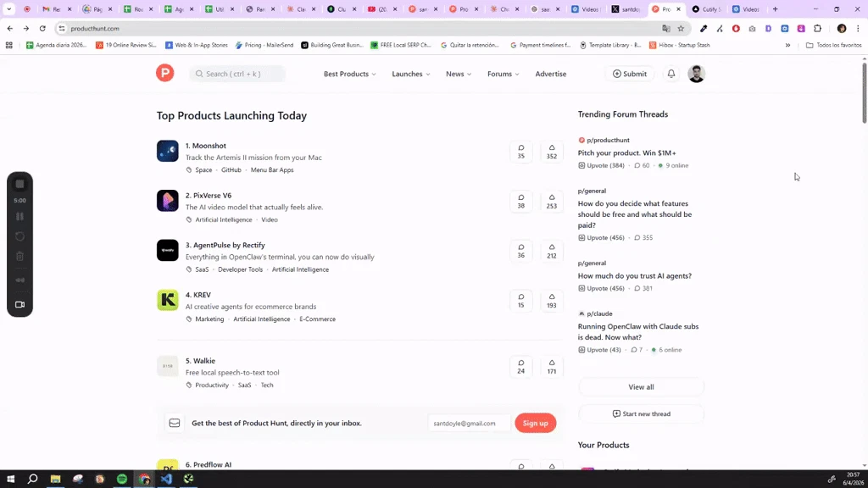Open the 5. Walkie product title
This screenshot has width=868, height=488.
click(200, 361)
